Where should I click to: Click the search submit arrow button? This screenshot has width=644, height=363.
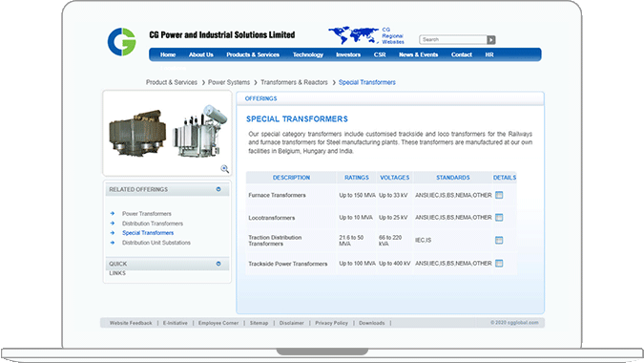(x=491, y=40)
